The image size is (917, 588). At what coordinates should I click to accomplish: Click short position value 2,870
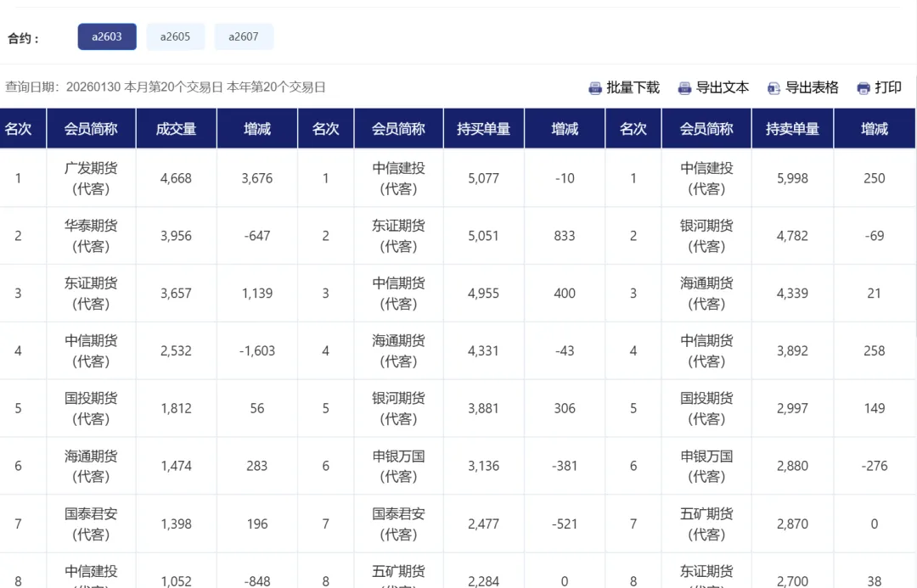(x=792, y=524)
